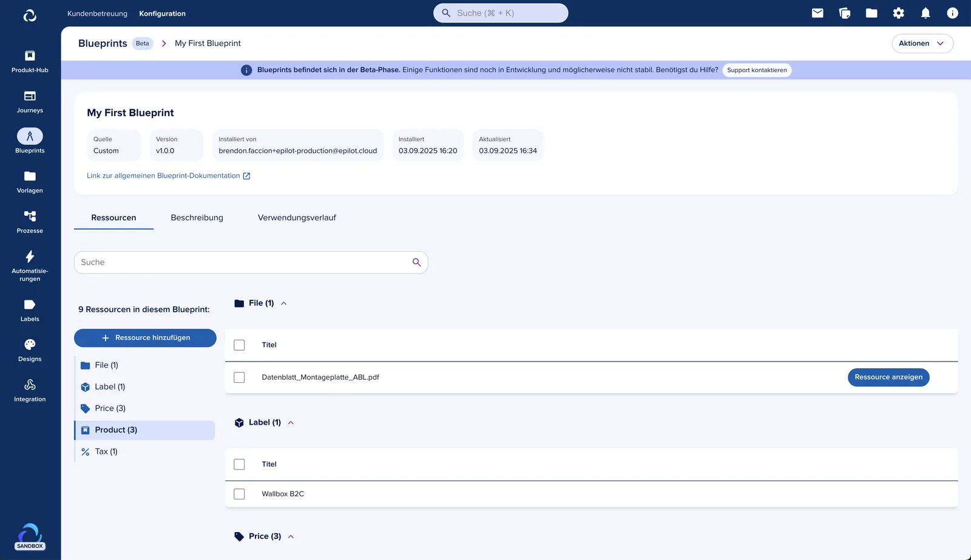The image size is (971, 560).
Task: Focus the global Suche field
Action: pos(501,13)
